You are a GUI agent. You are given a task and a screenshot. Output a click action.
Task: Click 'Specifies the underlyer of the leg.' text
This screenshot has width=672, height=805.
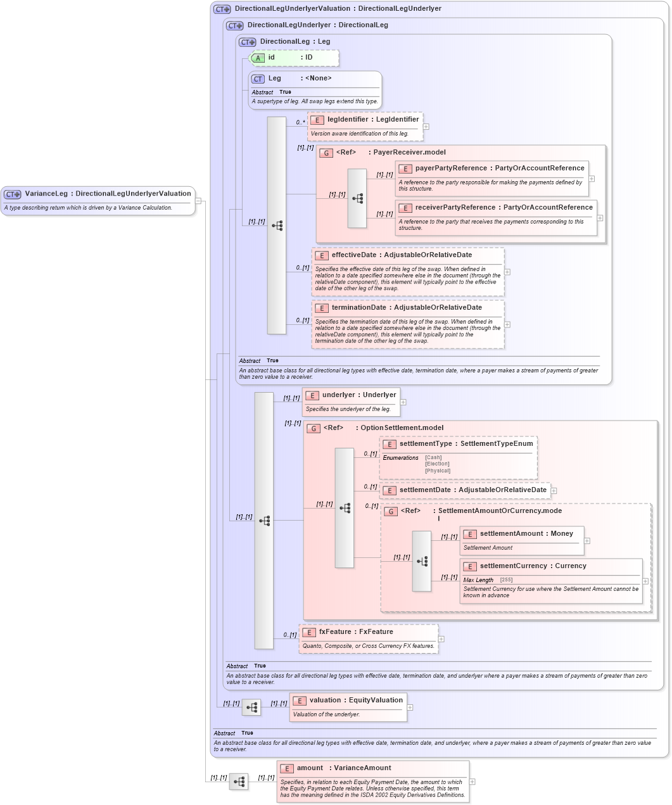click(x=348, y=409)
